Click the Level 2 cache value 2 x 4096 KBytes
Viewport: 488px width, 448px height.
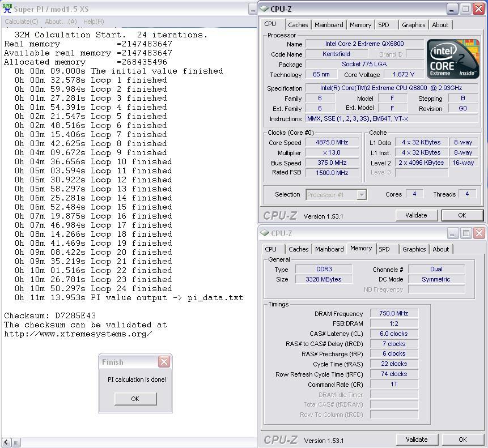point(421,163)
